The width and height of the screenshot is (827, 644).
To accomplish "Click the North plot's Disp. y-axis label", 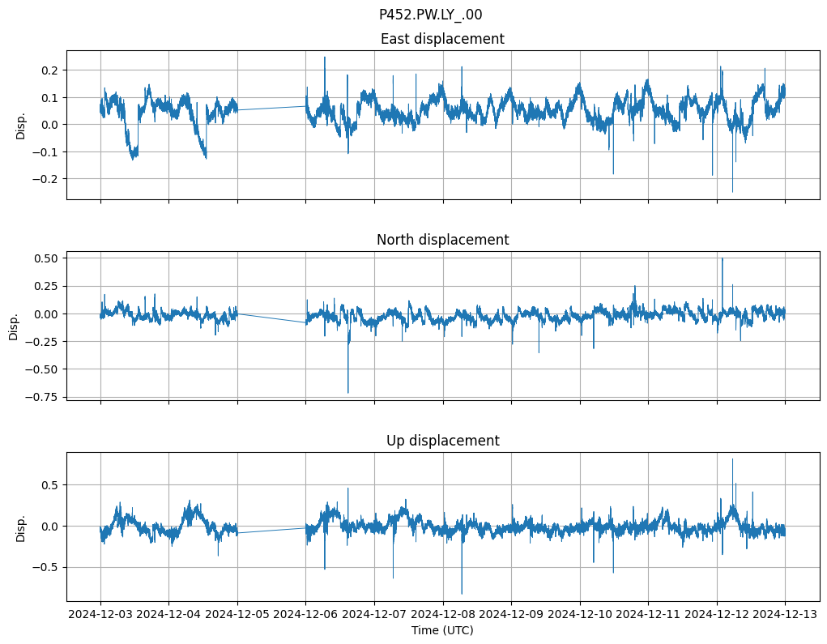I will pos(15,326).
